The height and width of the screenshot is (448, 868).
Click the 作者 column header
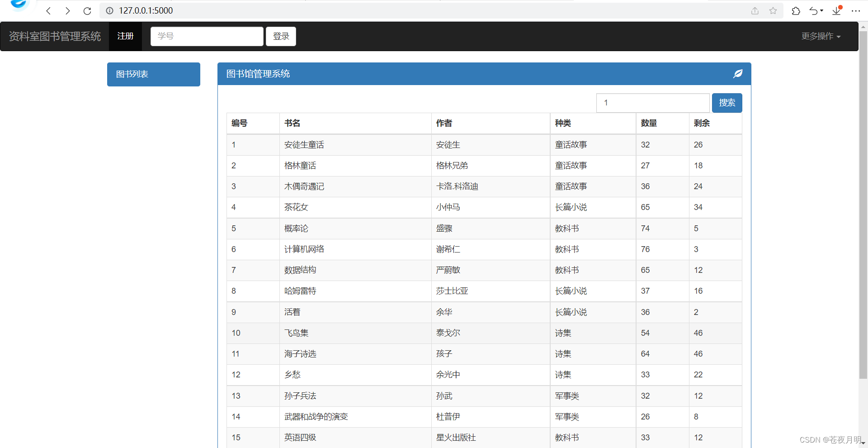[444, 123]
